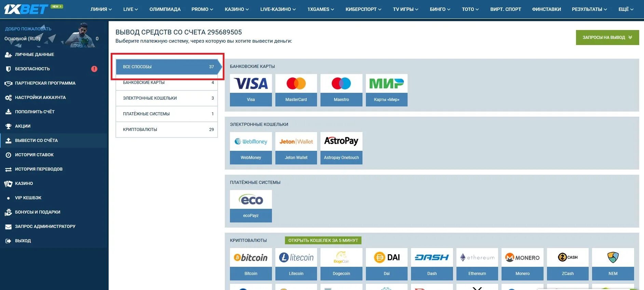Choose Astropay Onetouch e-wallet

[x=341, y=148]
